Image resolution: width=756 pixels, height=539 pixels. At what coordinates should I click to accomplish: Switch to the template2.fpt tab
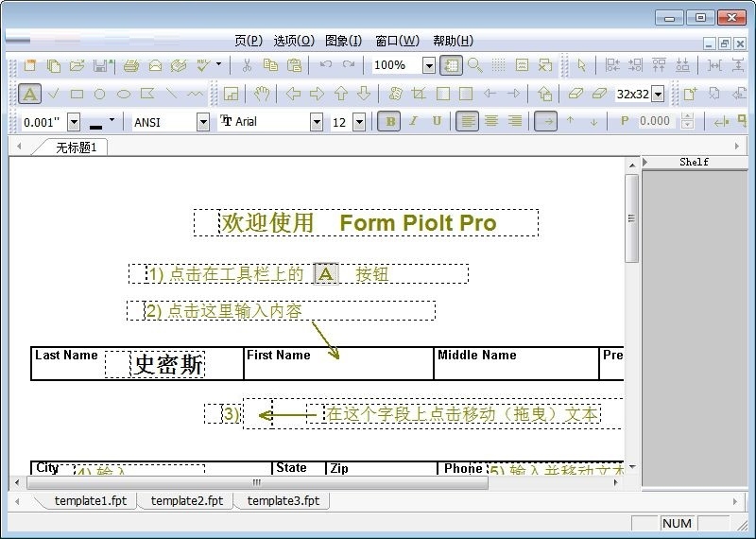pyautogui.click(x=187, y=500)
